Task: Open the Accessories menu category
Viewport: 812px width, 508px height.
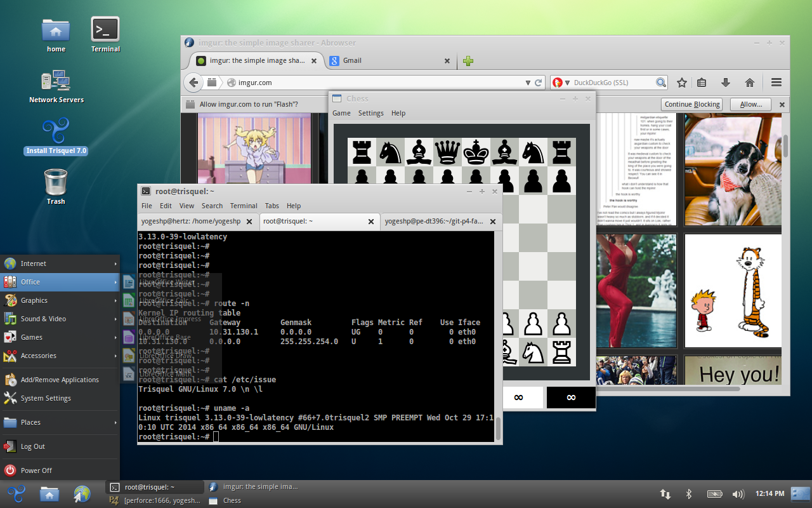Action: 60,356
